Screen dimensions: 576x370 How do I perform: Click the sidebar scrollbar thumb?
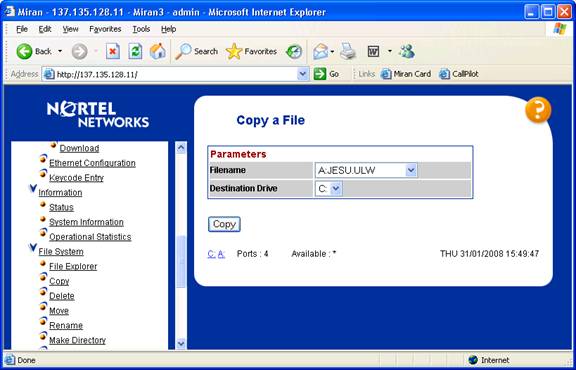click(x=181, y=262)
